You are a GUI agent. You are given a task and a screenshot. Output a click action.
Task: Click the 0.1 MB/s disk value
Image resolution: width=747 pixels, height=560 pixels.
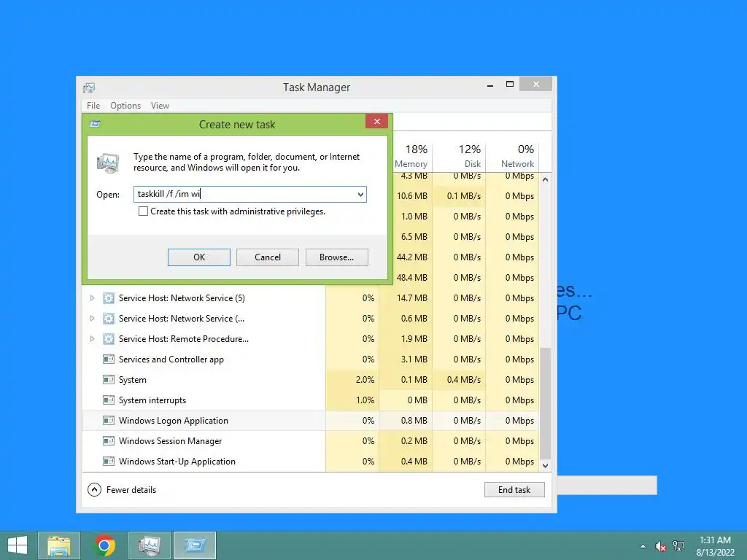(x=463, y=196)
